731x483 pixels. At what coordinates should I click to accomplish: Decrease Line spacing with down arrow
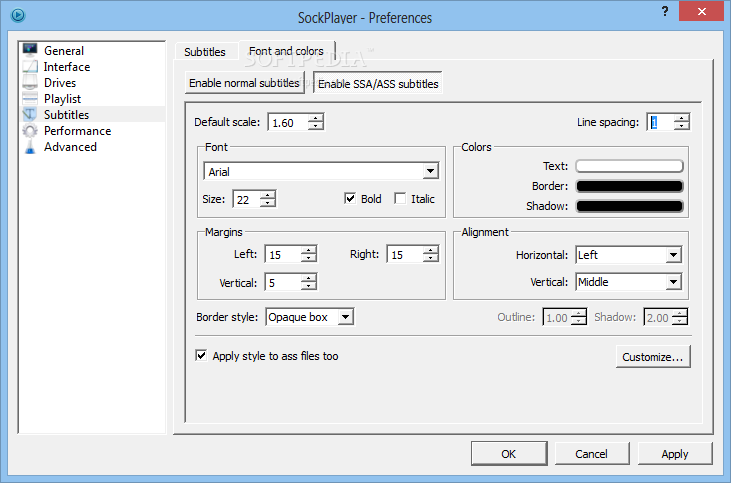(x=682, y=127)
